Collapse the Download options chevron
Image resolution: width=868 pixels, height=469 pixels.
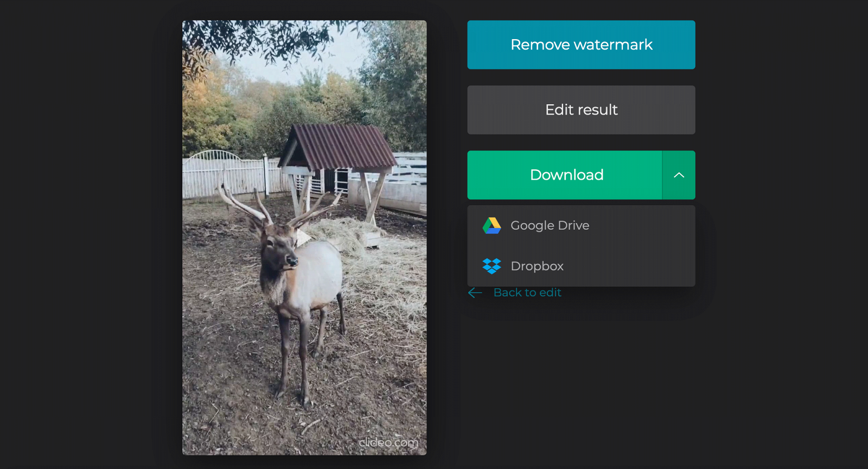point(678,175)
